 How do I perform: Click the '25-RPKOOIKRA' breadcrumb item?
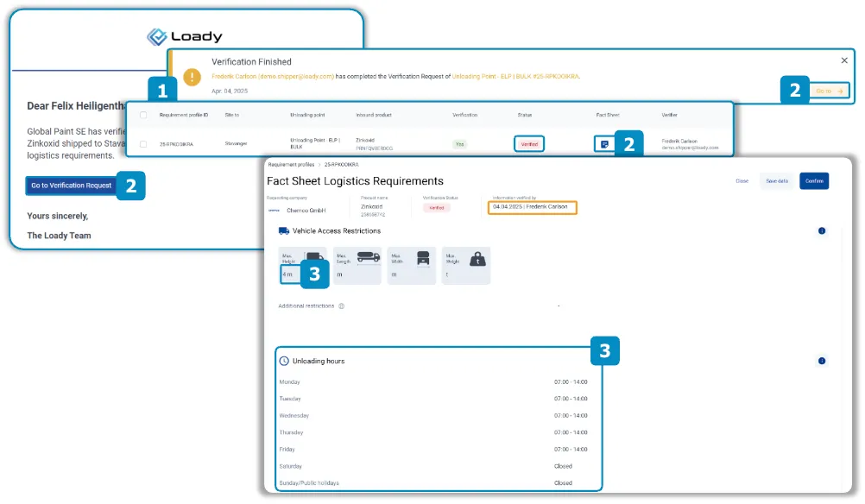[x=341, y=165]
